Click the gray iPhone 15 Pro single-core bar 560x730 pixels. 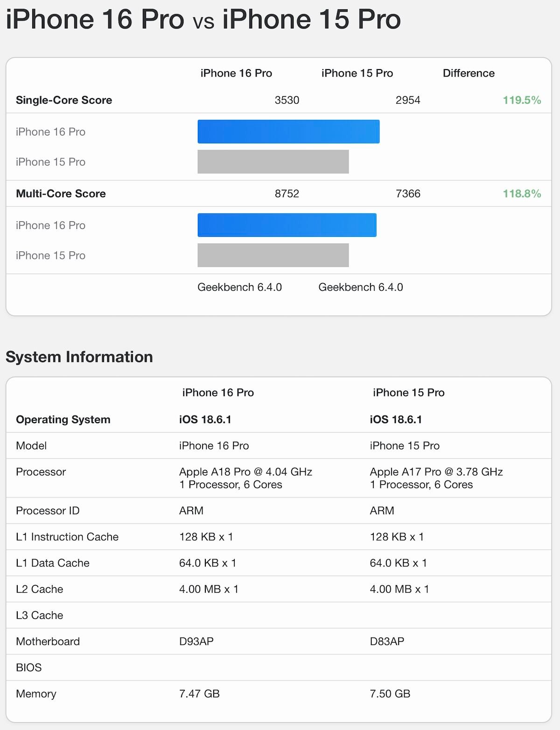tap(273, 162)
